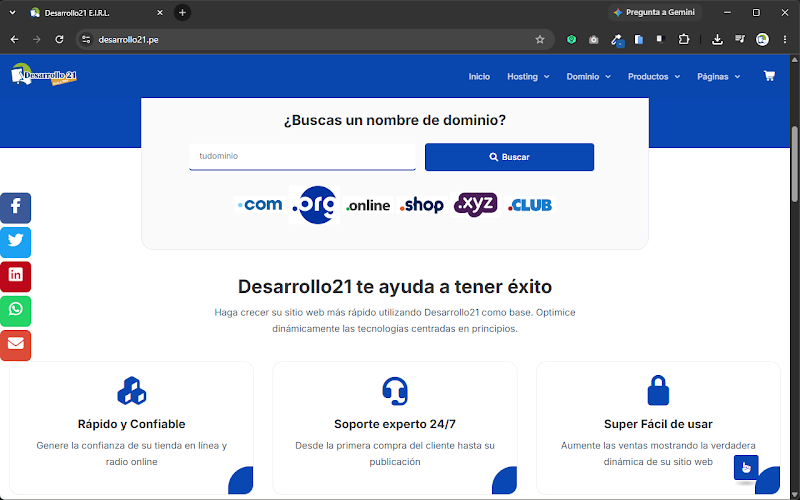Expand the Dominio menu

pyautogui.click(x=588, y=77)
